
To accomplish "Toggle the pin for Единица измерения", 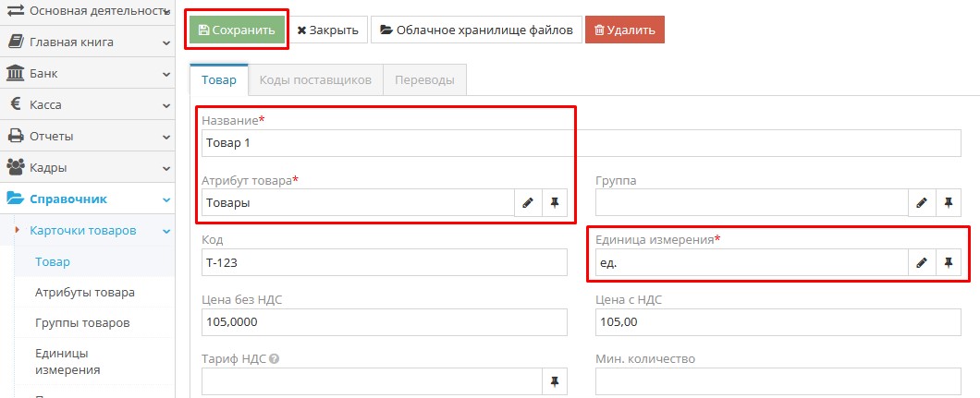I will tap(949, 262).
